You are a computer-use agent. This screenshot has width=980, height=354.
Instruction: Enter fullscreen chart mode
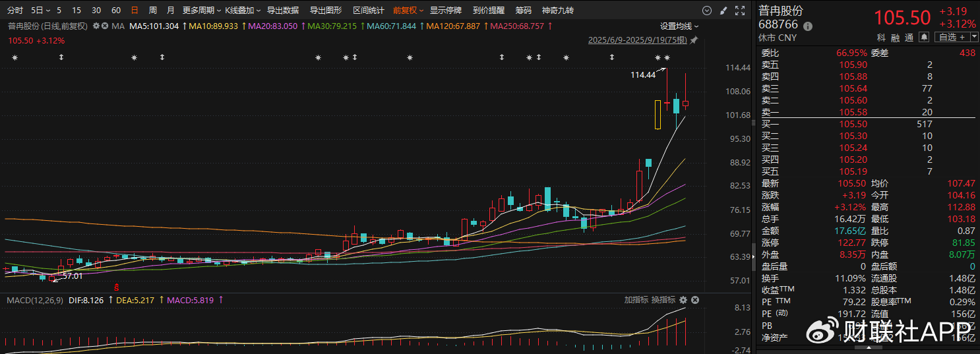coord(740,11)
